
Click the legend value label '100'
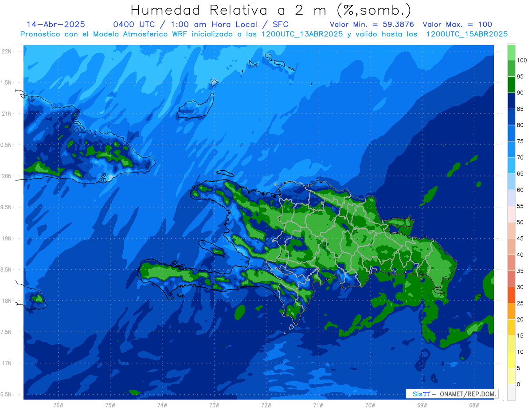coord(522,60)
